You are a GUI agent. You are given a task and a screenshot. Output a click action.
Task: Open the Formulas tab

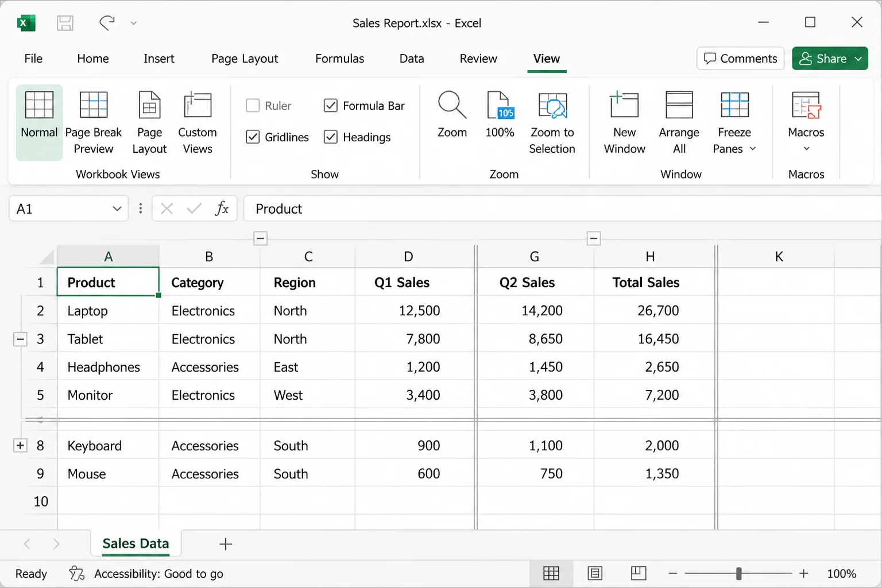coord(339,59)
